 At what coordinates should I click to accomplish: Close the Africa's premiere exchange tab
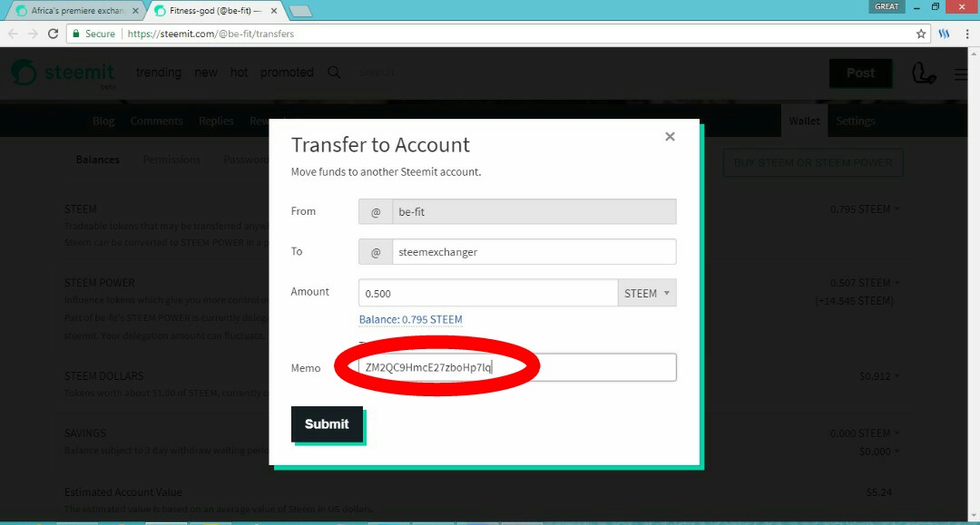[135, 11]
